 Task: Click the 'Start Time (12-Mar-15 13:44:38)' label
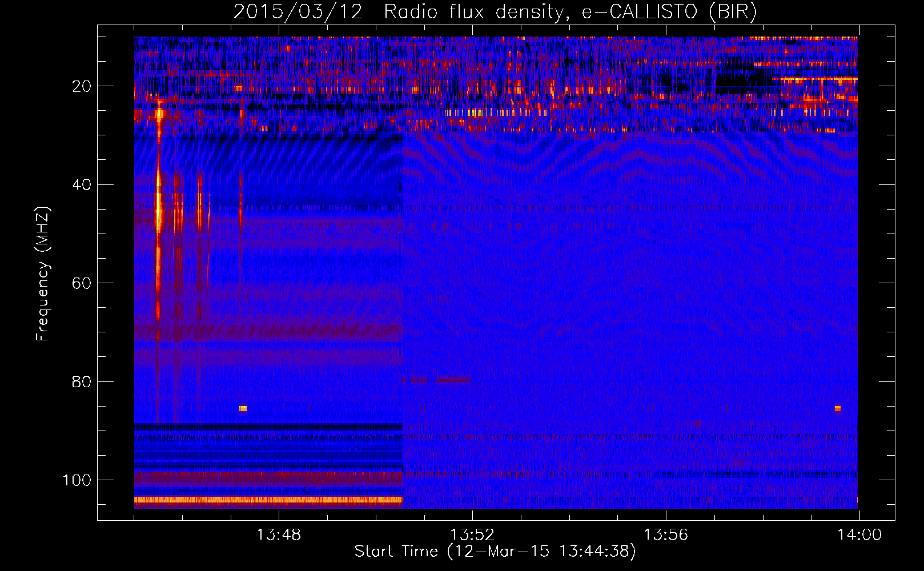(x=495, y=552)
